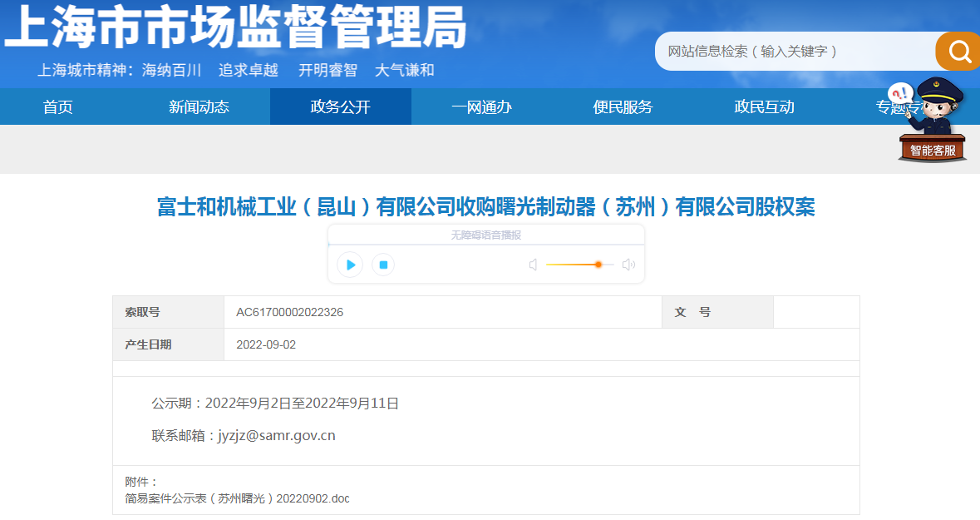Adjust the orange volume slider
Viewport: 980px width, 520px height.
(579, 265)
